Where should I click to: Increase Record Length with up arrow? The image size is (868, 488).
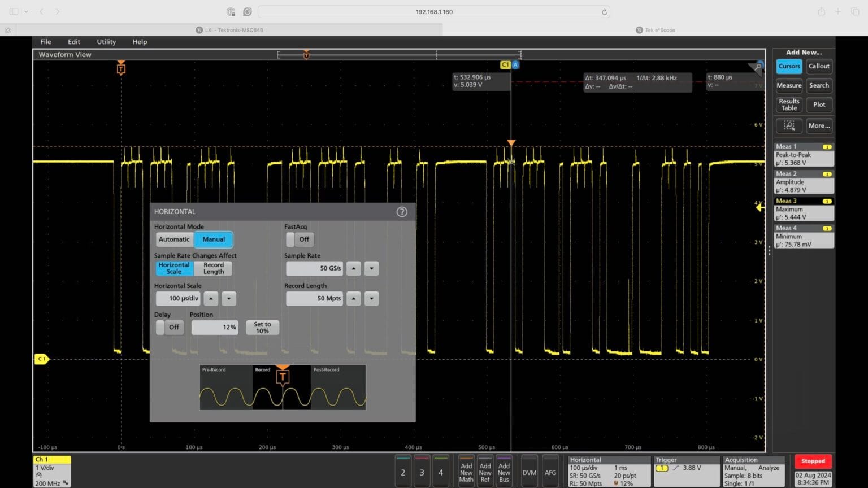tap(354, 298)
